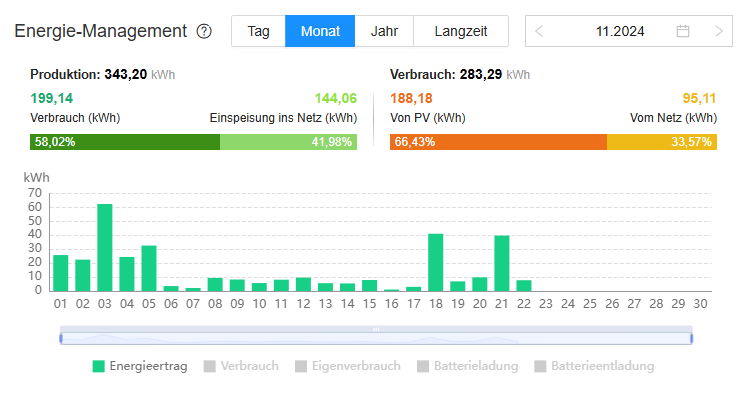This screenshot has width=755, height=395.
Task: Open the Langzeit view
Action: coord(461,31)
